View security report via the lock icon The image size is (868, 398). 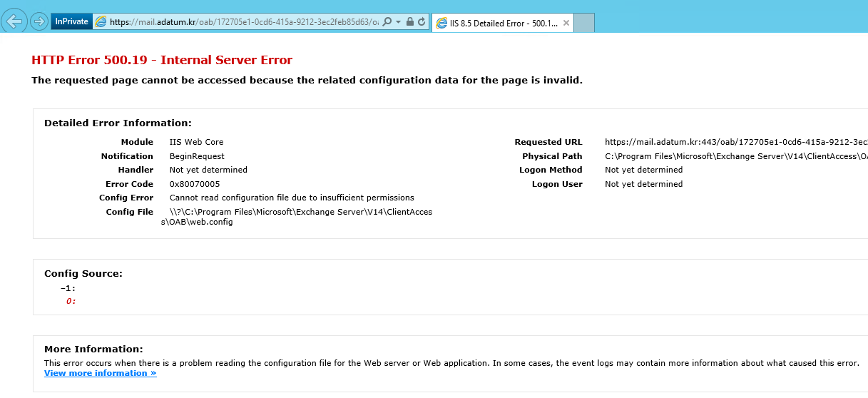tap(409, 21)
